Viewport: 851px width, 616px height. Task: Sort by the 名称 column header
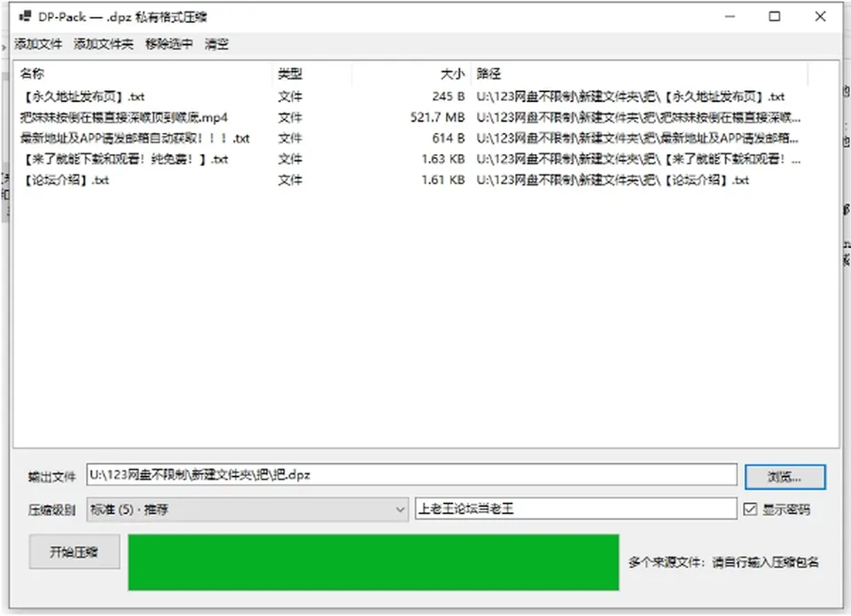click(x=142, y=74)
